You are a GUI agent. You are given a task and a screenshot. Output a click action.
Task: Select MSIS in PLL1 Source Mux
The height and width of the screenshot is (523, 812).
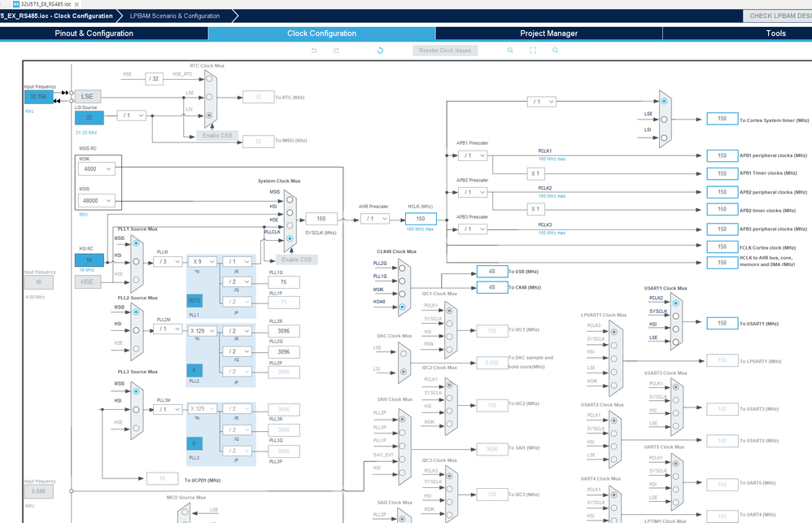(x=136, y=243)
